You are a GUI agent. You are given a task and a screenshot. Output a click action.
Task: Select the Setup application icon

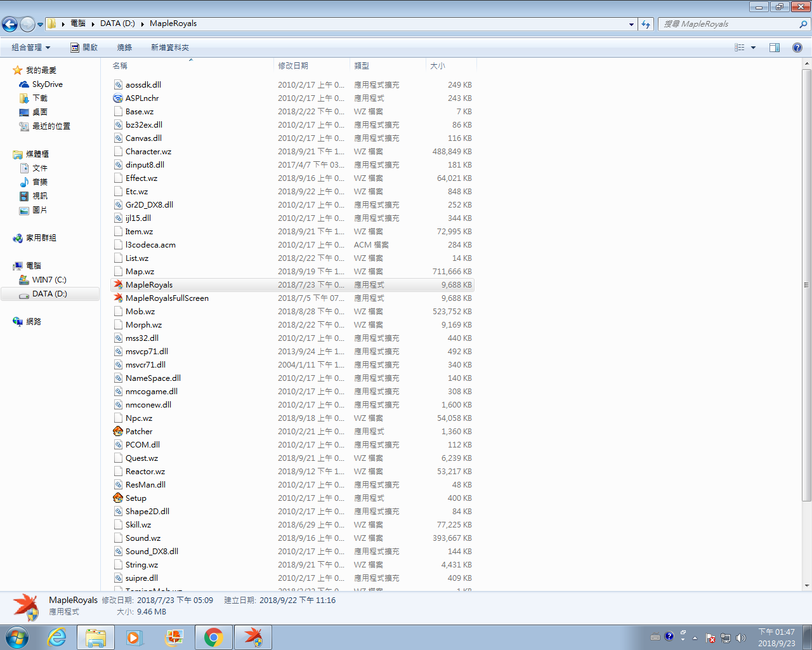118,498
